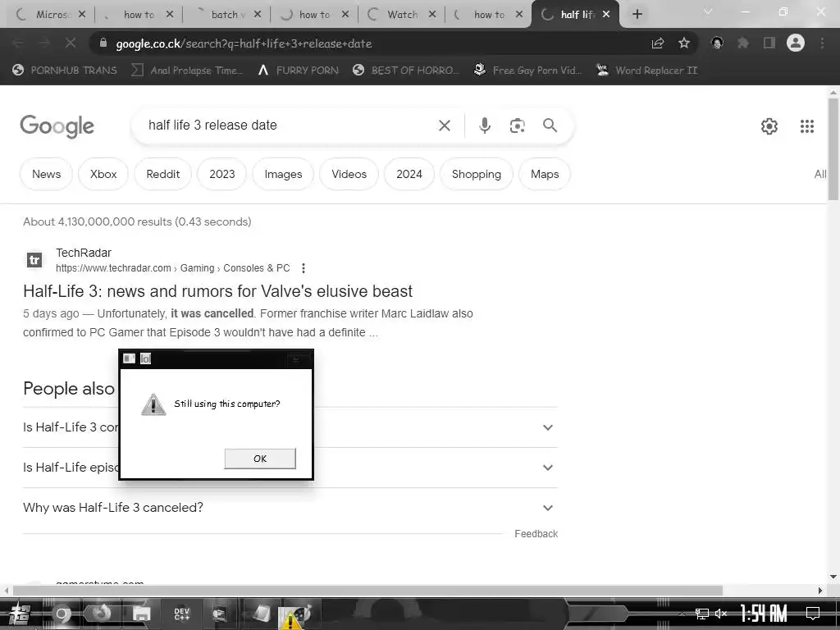Close the 'batch' tab
Viewport: 840px width, 630px height.
(x=257, y=15)
